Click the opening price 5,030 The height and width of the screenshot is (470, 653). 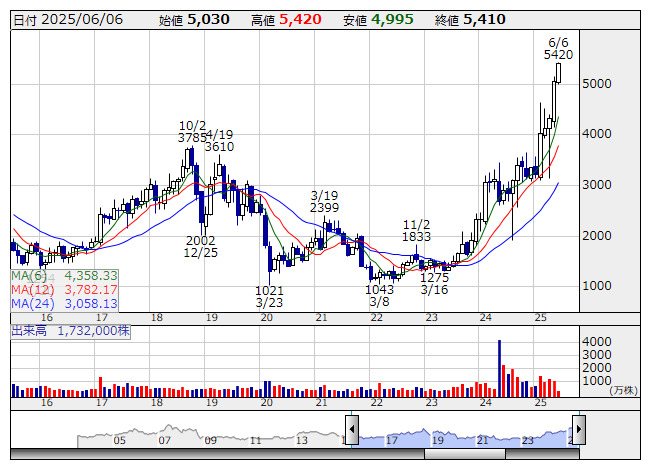(208, 19)
